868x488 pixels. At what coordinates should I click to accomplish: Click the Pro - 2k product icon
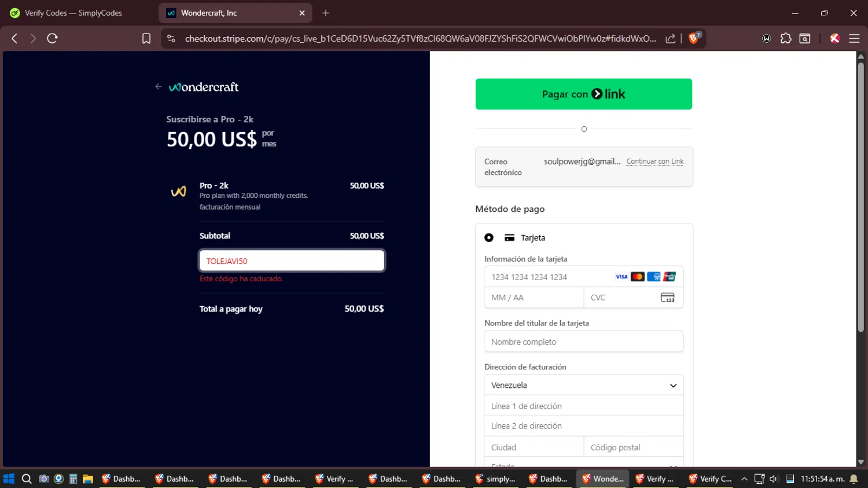pos(178,192)
